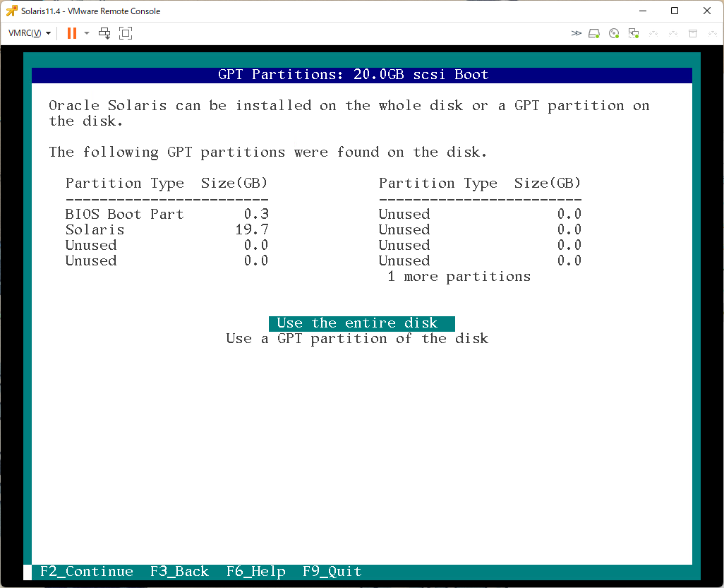Click F6_Help at the bottom
The height and width of the screenshot is (588, 724).
256,571
